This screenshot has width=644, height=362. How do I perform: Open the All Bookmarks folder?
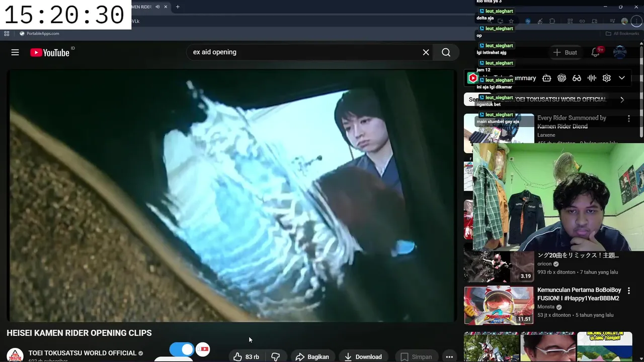pos(622,34)
